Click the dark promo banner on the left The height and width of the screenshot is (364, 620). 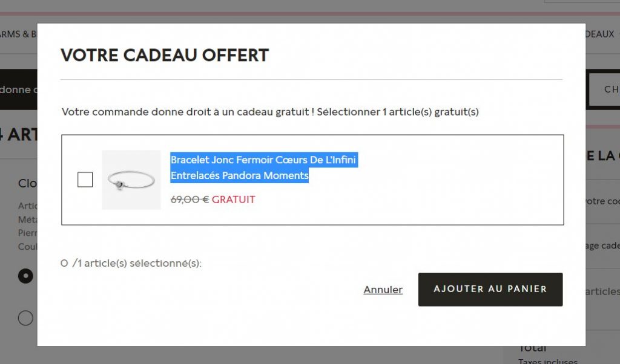18,90
